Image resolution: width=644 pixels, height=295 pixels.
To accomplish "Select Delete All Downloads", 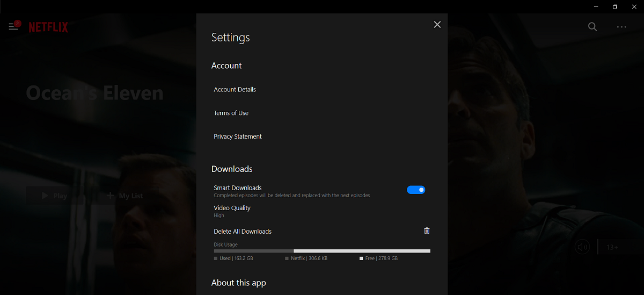I will (243, 232).
